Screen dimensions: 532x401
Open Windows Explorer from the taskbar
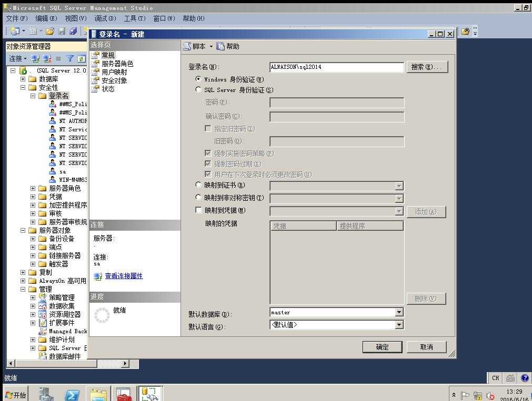coord(98,395)
